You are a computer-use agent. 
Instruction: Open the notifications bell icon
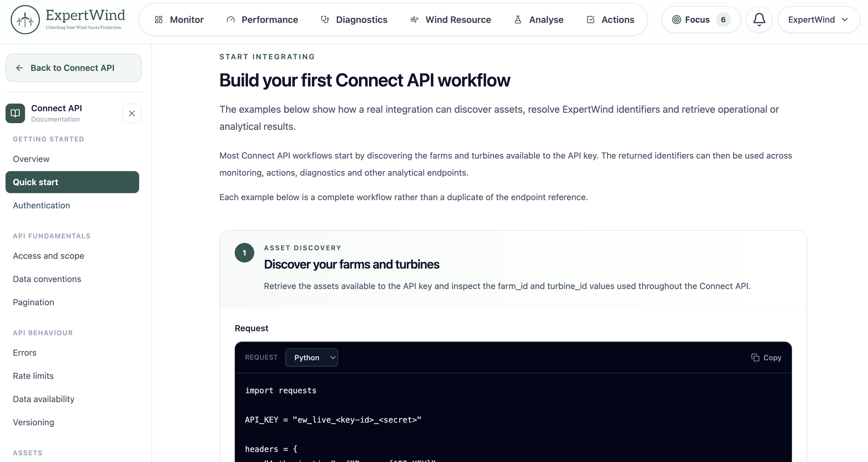[x=759, y=20]
